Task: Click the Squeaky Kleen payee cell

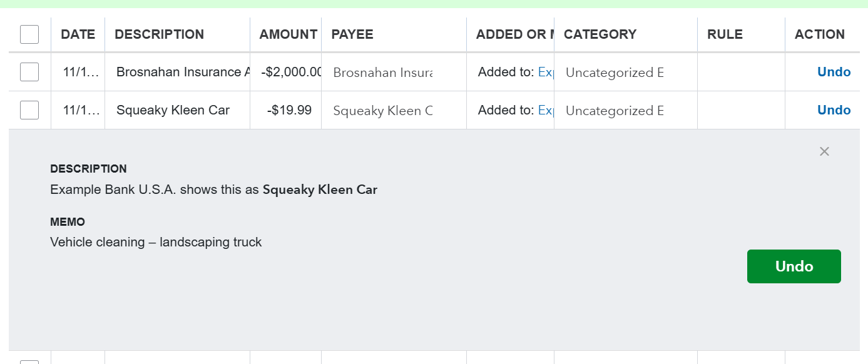Action: pos(382,111)
